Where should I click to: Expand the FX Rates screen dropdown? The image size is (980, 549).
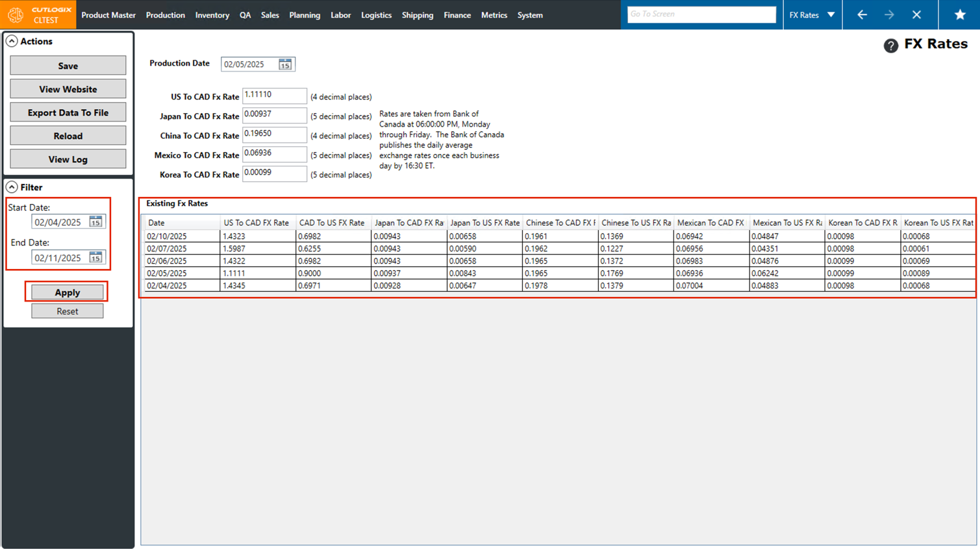[x=831, y=15]
